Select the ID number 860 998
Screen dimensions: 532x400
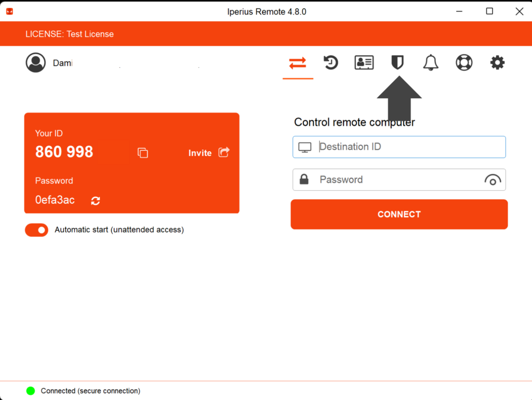pyautogui.click(x=64, y=152)
